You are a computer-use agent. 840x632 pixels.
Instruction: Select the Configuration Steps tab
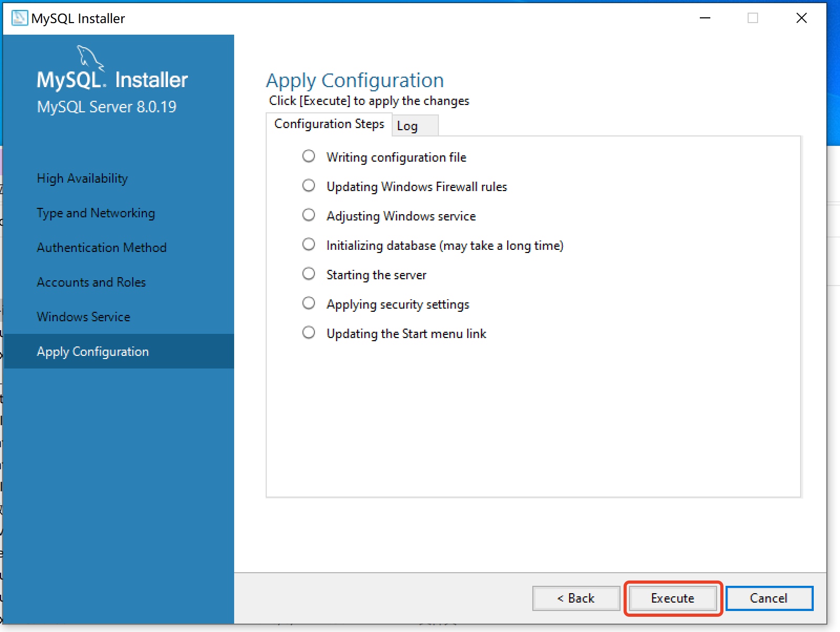pos(329,124)
